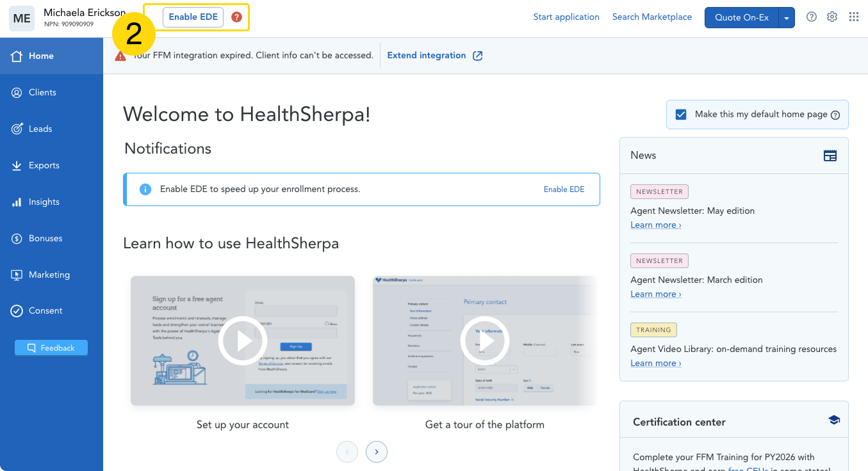
Task: Open Clients in the sidebar
Action: (x=51, y=93)
